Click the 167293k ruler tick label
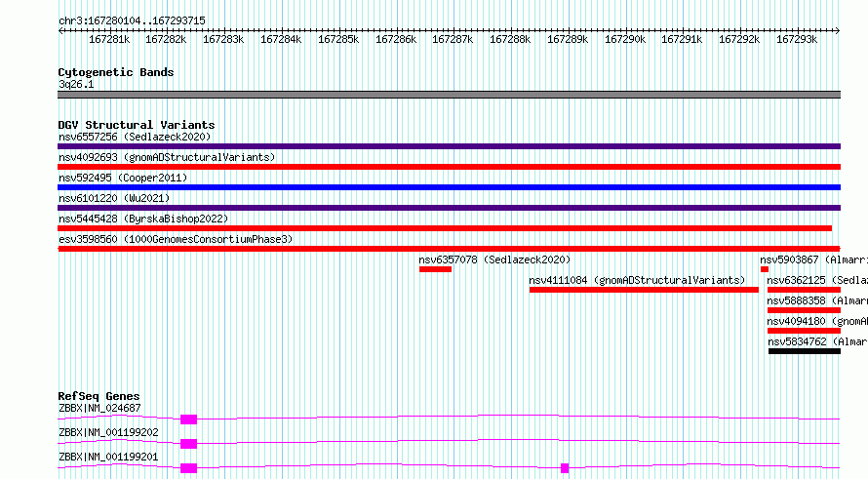The width and height of the screenshot is (868, 479). point(797,39)
